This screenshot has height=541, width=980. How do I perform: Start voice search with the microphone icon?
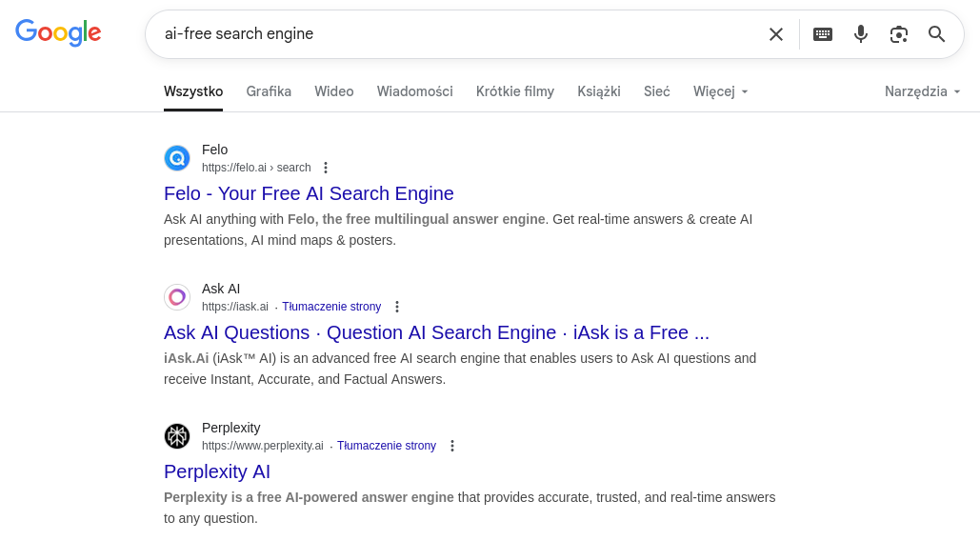(x=861, y=34)
